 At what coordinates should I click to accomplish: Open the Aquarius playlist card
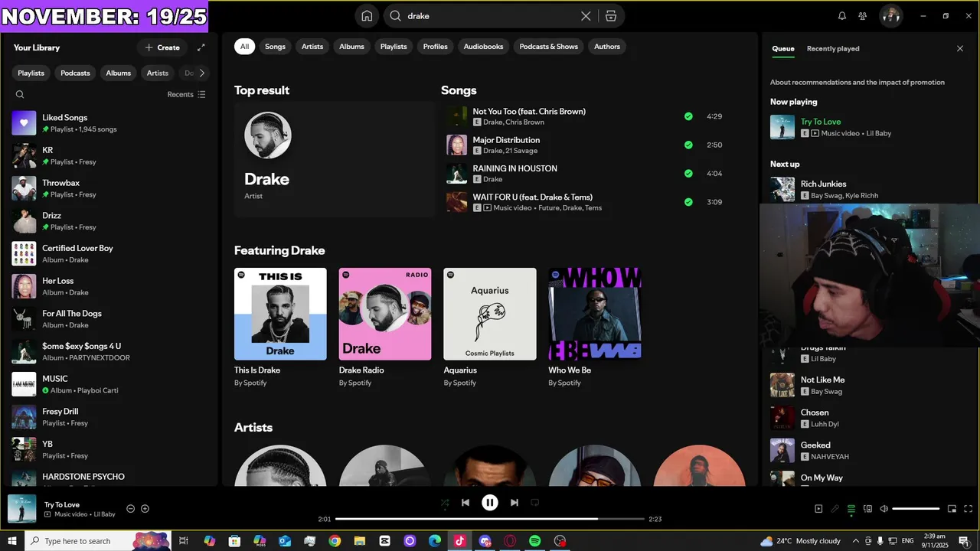pyautogui.click(x=490, y=328)
